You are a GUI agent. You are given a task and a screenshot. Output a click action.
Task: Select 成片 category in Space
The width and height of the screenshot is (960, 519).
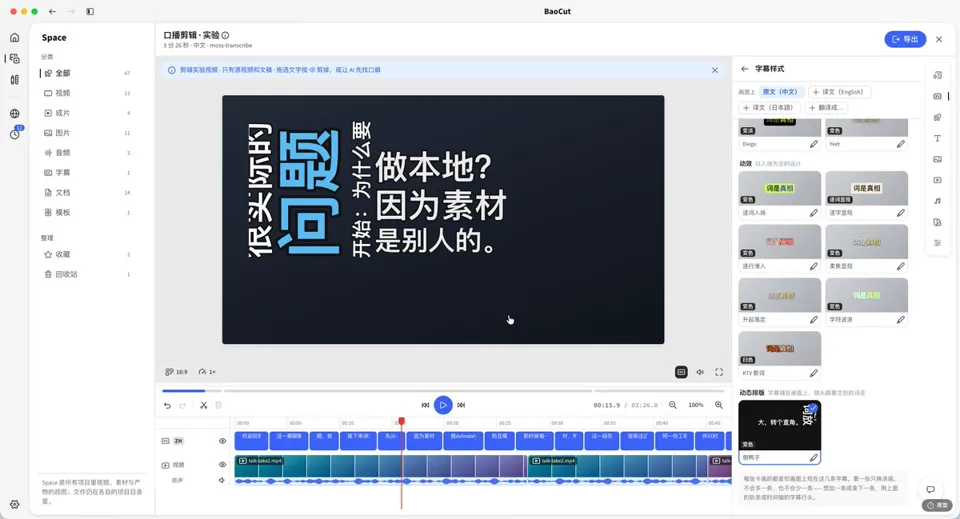(x=87, y=113)
